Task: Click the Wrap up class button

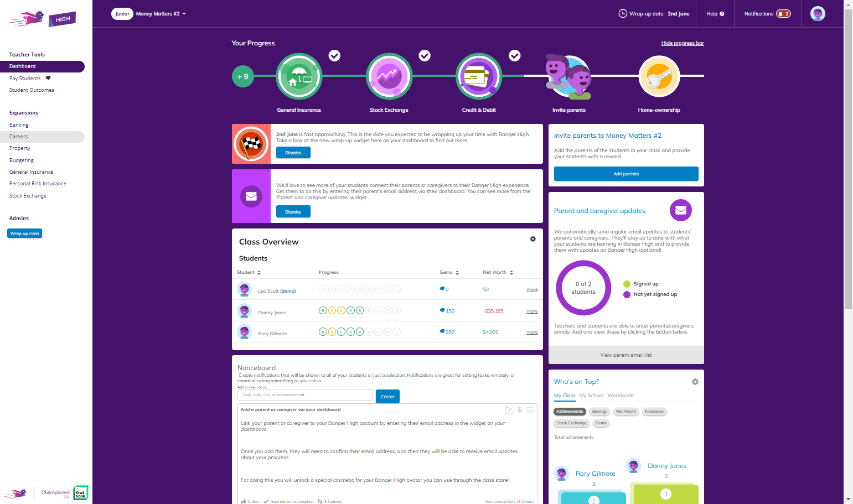Action: [x=25, y=233]
